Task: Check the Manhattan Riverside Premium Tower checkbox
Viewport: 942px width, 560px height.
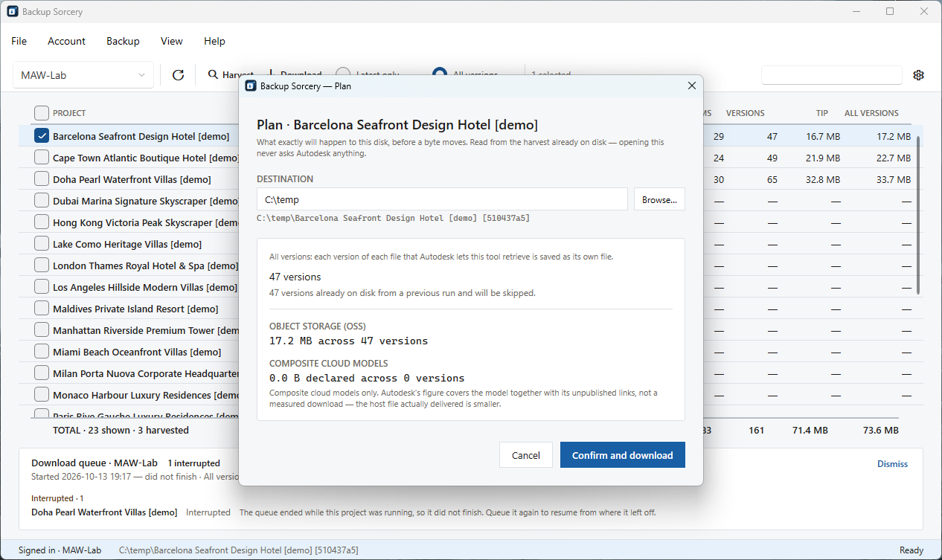Action: [x=42, y=330]
